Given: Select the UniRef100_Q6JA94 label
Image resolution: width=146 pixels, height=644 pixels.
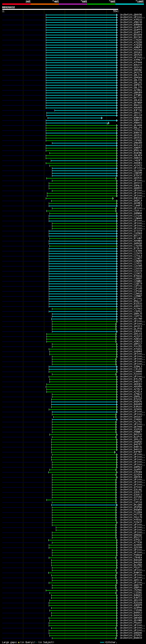Looking at the screenshot, I should (131, 125).
